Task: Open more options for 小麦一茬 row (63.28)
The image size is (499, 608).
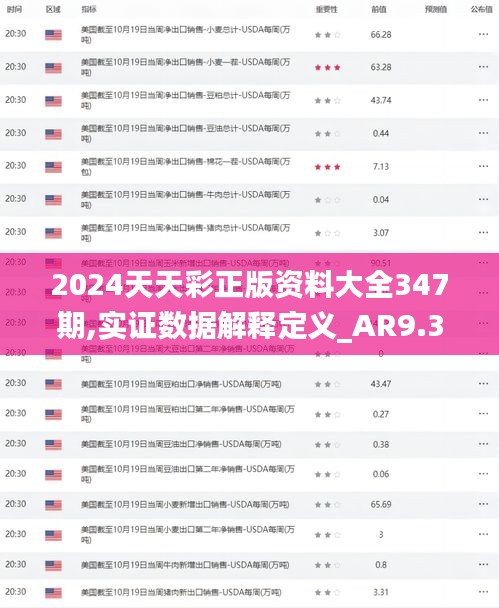Action: click(x=483, y=67)
